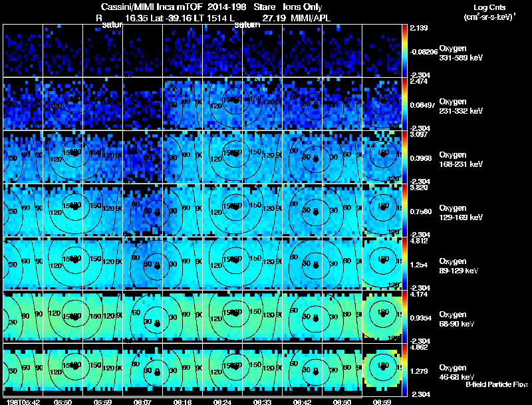Select the Oxygen 231-332 keV row label

tap(461, 106)
